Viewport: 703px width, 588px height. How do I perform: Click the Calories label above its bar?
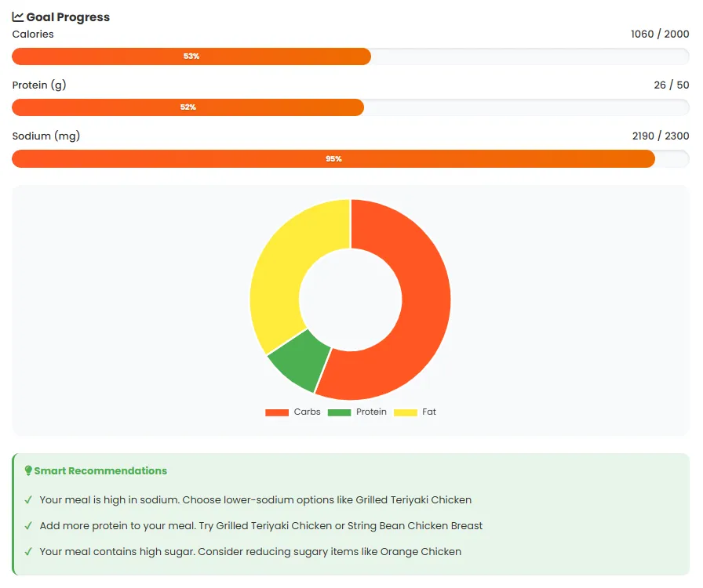(x=32, y=34)
